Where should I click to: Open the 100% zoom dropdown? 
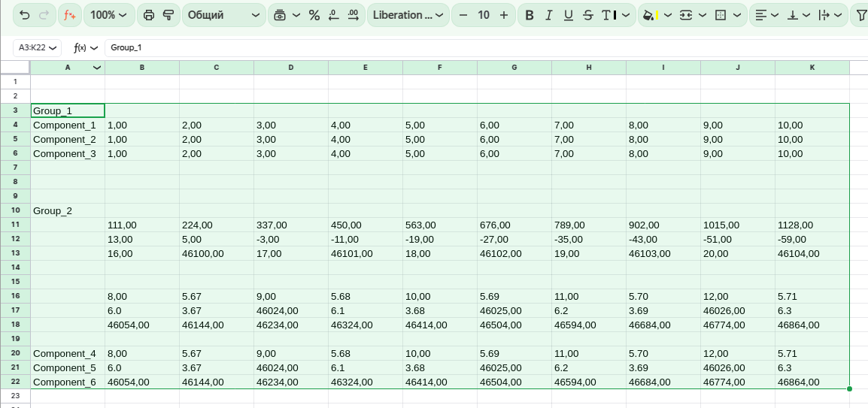coord(109,15)
